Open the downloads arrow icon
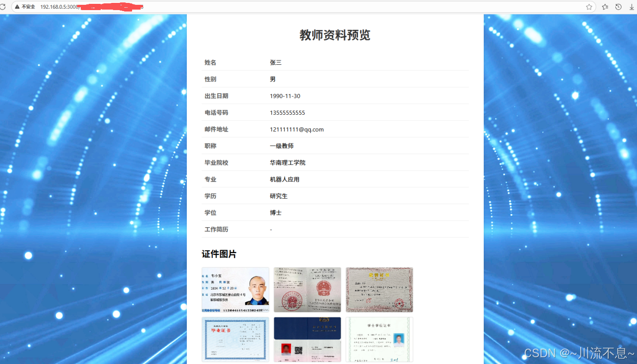637x364 pixels. [632, 7]
